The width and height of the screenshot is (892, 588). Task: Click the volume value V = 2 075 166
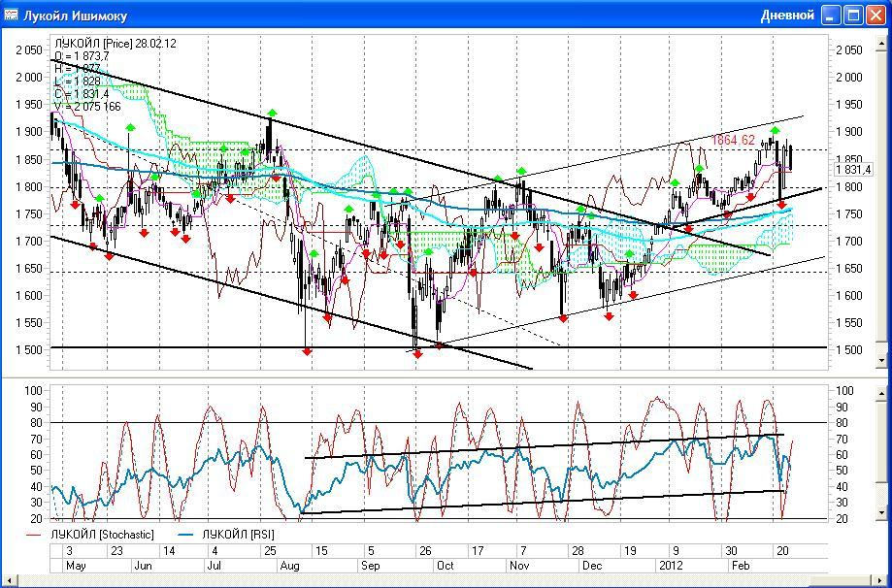87,107
